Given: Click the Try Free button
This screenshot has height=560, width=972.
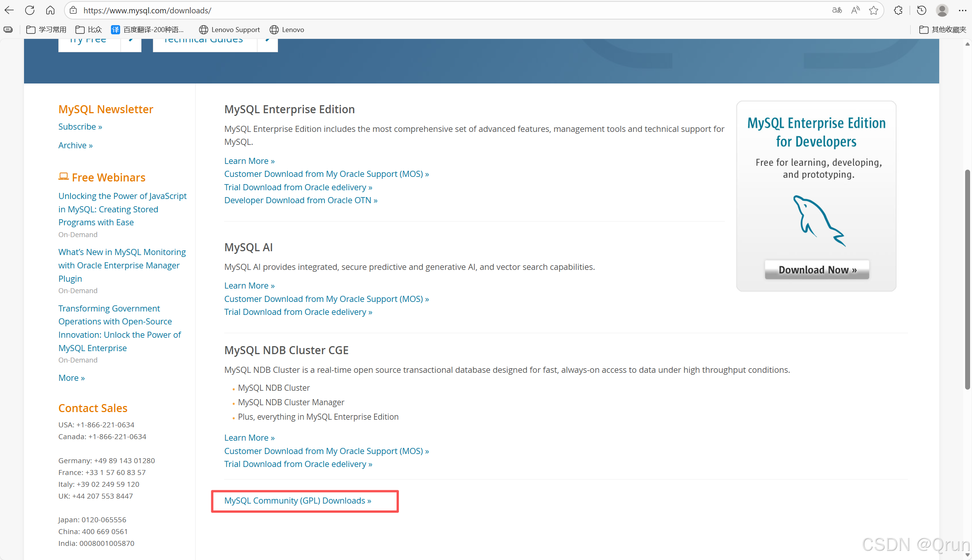Looking at the screenshot, I should point(89,45).
